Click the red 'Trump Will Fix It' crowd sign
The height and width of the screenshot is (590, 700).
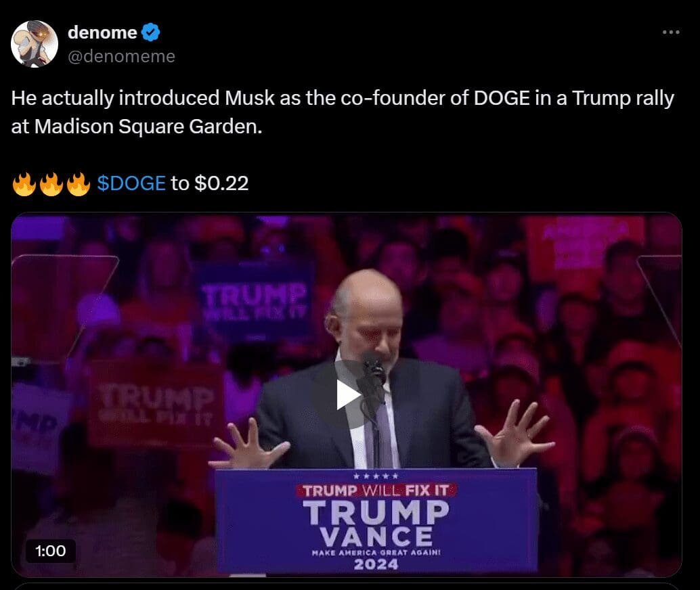(x=156, y=404)
